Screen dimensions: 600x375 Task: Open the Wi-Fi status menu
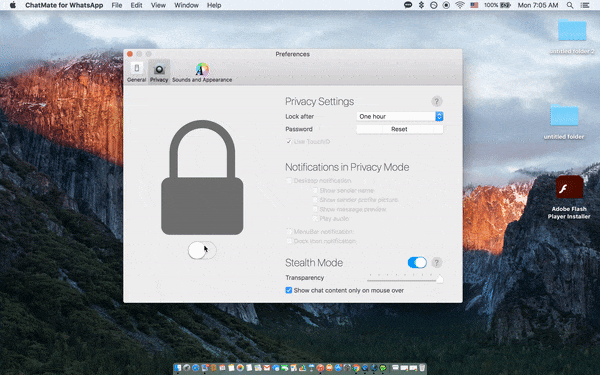(x=460, y=5)
